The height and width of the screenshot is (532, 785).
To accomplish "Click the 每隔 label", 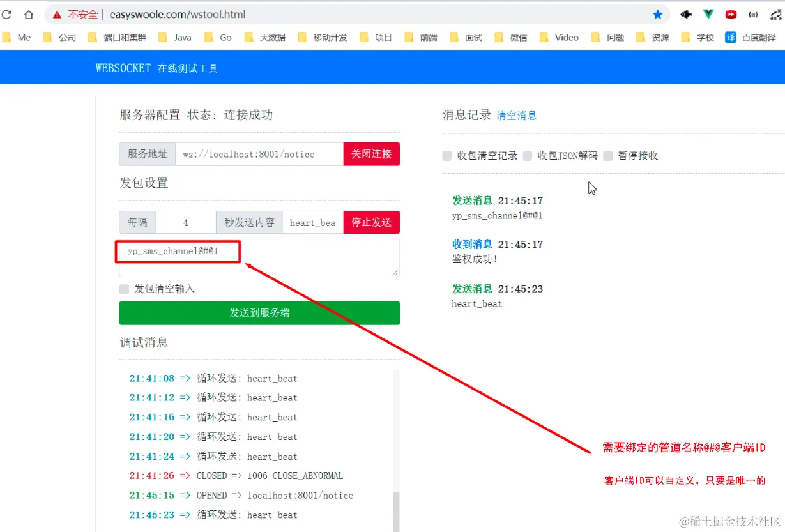I will [x=137, y=222].
